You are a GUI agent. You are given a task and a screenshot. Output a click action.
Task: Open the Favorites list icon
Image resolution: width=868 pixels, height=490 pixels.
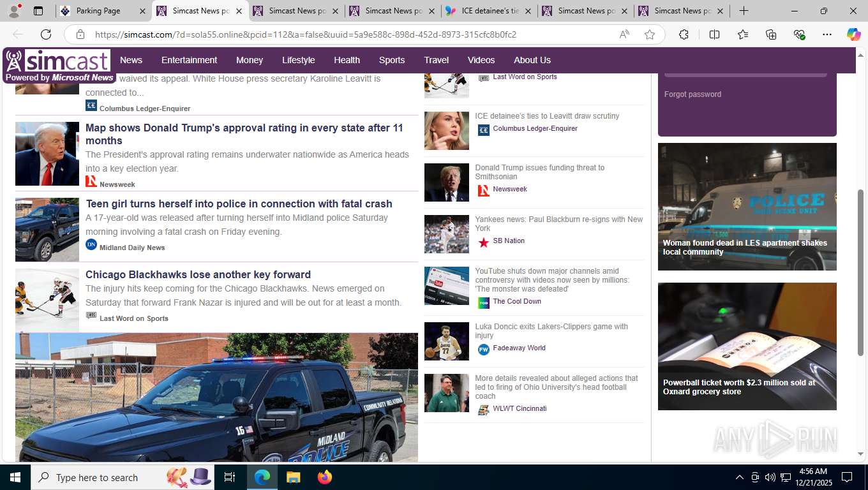743,34
